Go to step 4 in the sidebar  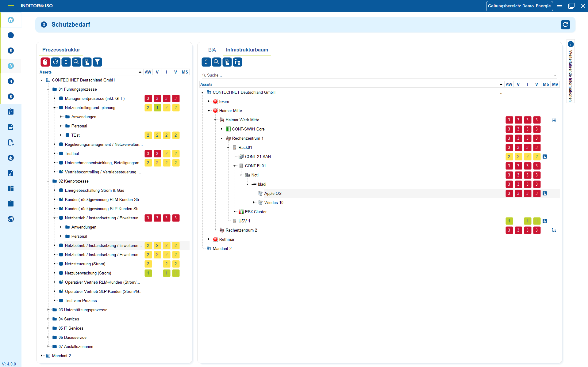coord(11,81)
